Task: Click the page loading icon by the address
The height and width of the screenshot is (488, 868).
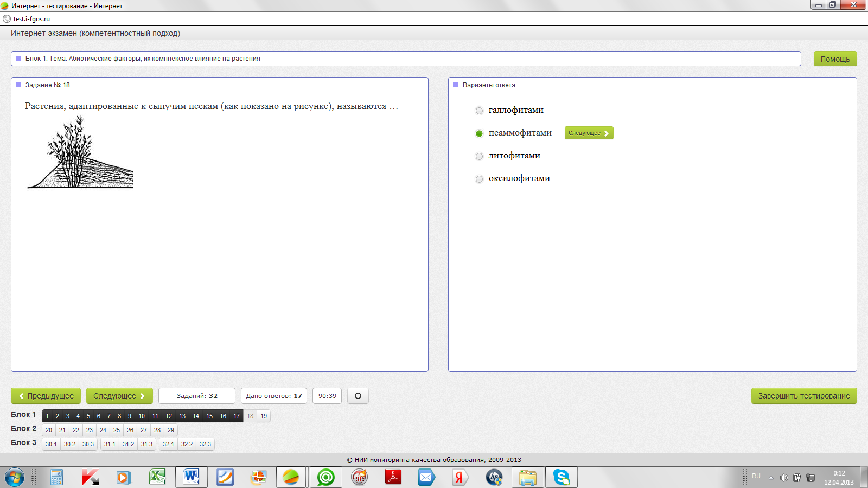Action: 7,19
